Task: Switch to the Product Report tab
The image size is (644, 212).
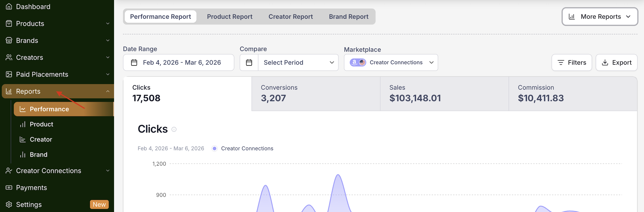Action: [229, 17]
